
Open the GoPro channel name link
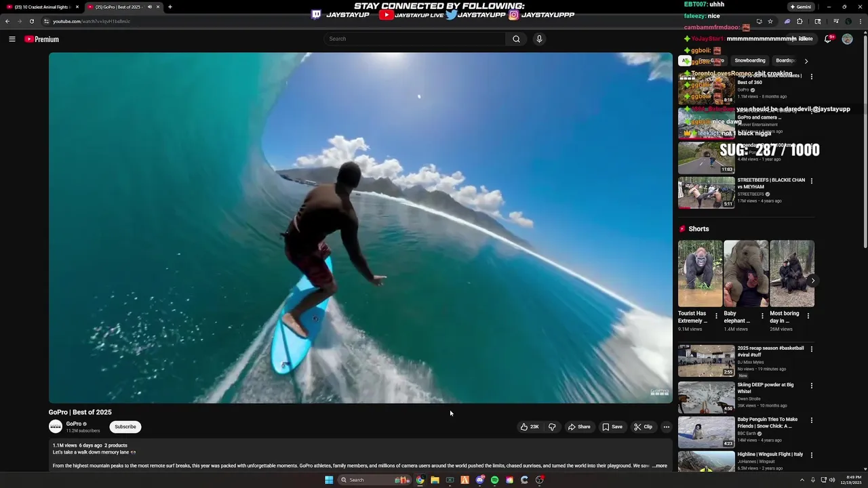(x=74, y=424)
